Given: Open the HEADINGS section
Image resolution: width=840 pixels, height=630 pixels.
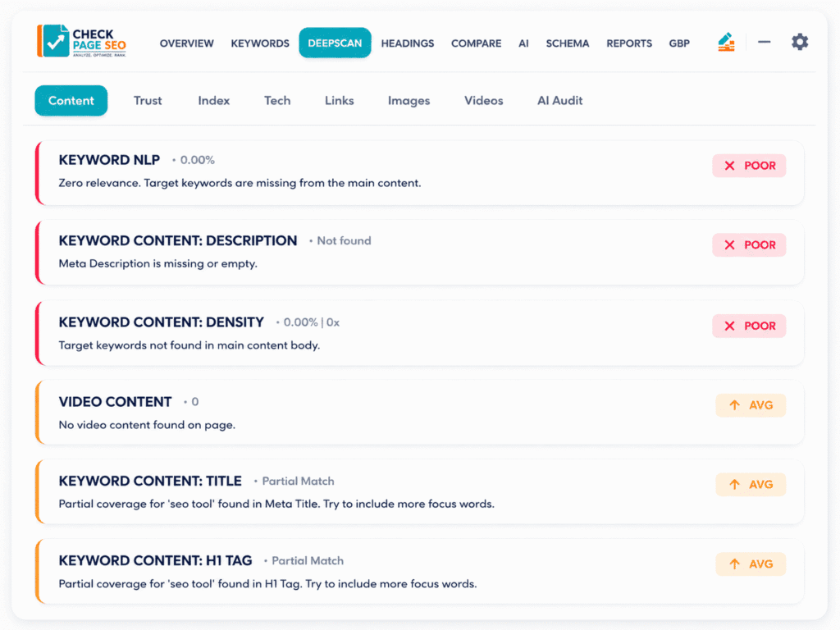Looking at the screenshot, I should tap(408, 43).
